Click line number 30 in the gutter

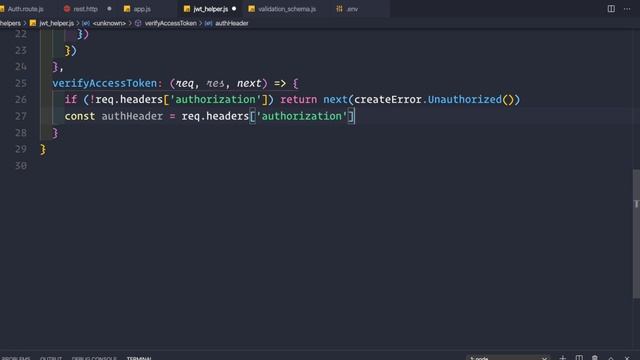coord(21,166)
